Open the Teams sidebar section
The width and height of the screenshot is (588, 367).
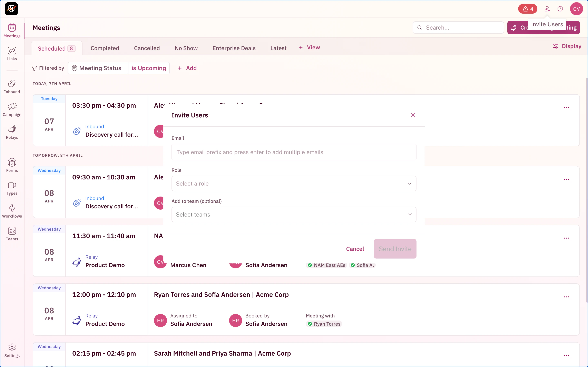[12, 233]
